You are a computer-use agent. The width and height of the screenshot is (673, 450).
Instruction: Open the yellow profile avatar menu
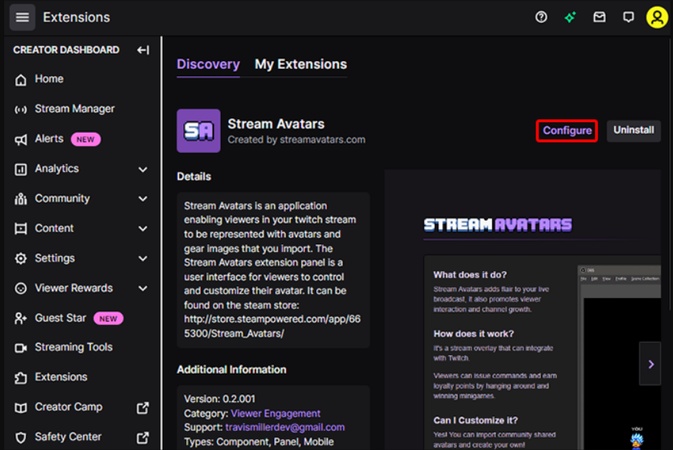pyautogui.click(x=657, y=17)
